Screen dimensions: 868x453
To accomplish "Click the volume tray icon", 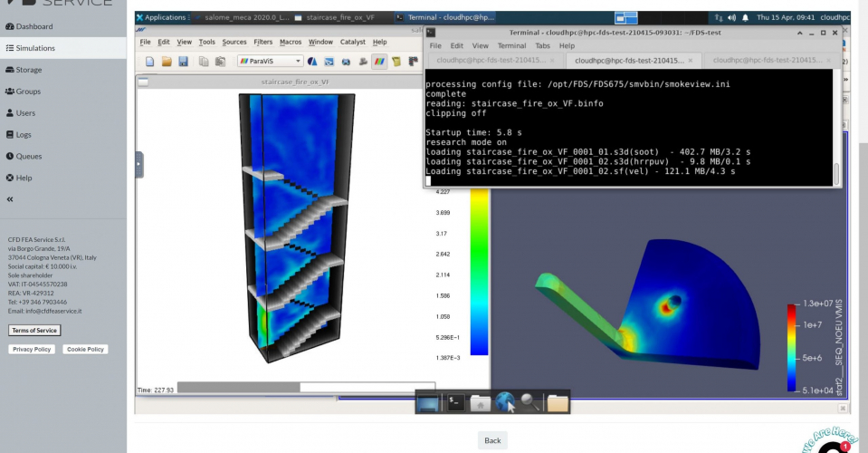I will click(732, 18).
